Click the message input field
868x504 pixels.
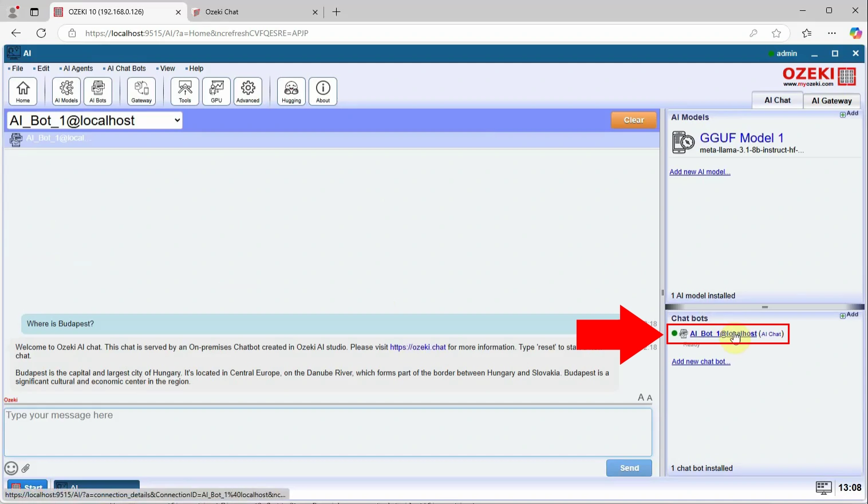(328, 432)
